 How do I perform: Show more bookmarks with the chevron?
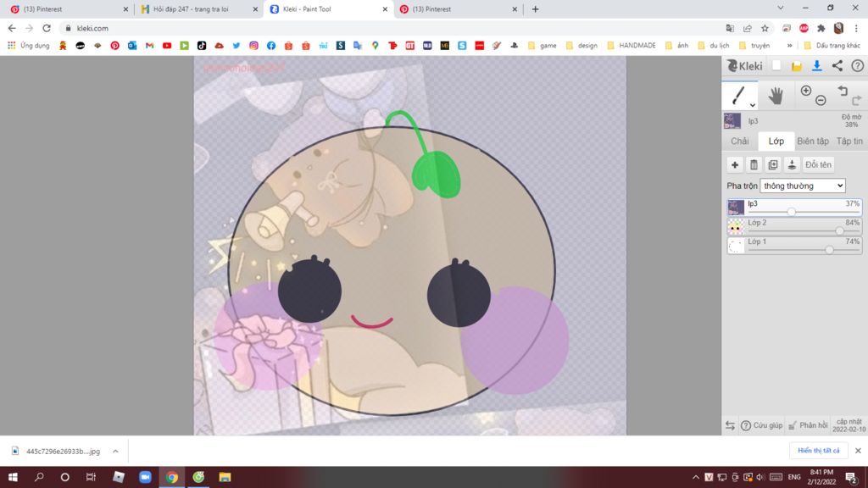789,46
